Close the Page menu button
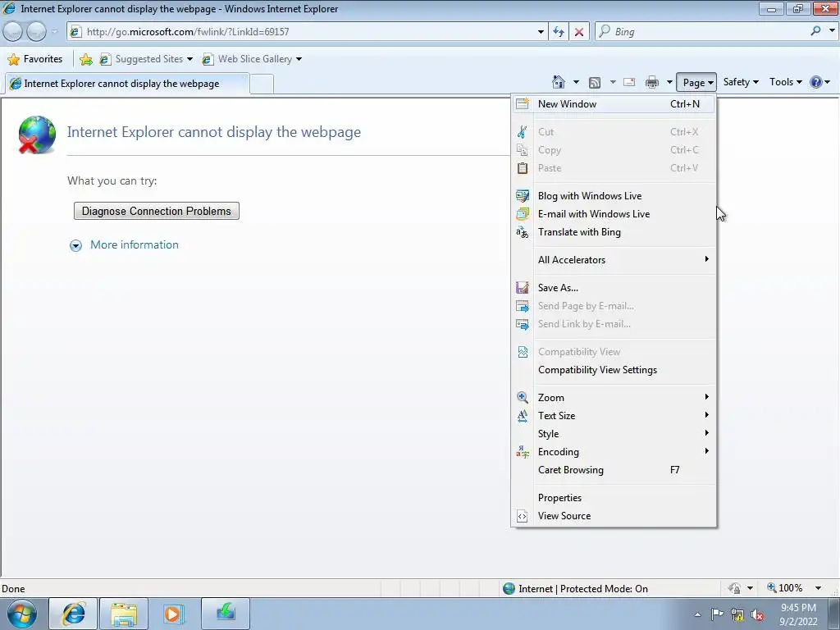The height and width of the screenshot is (630, 840). pos(696,83)
